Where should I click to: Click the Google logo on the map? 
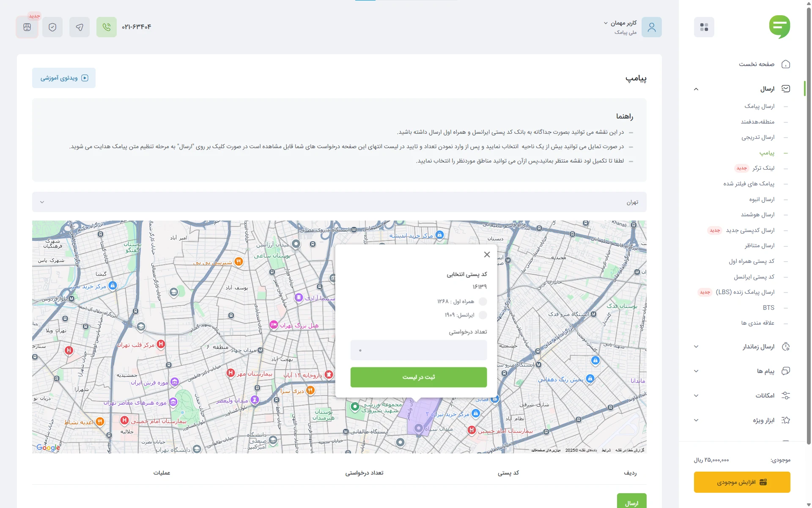[x=48, y=447]
